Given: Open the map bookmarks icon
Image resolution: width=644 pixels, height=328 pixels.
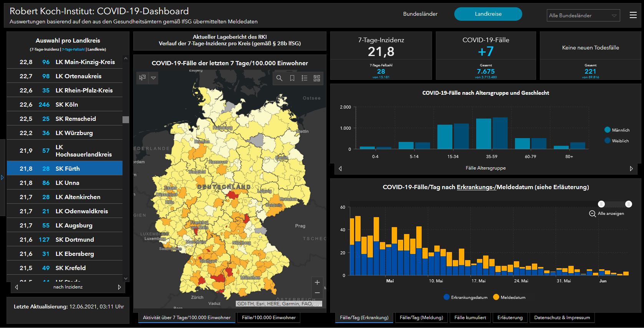Looking at the screenshot, I should pyautogui.click(x=292, y=78).
